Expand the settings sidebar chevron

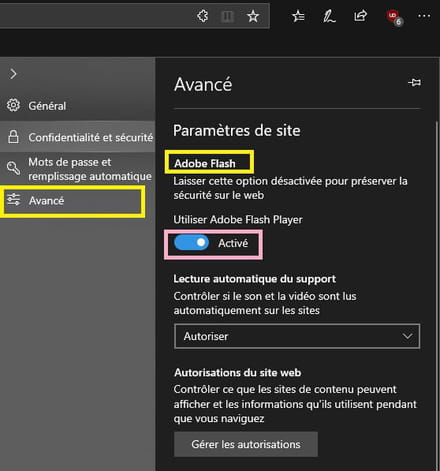13,74
